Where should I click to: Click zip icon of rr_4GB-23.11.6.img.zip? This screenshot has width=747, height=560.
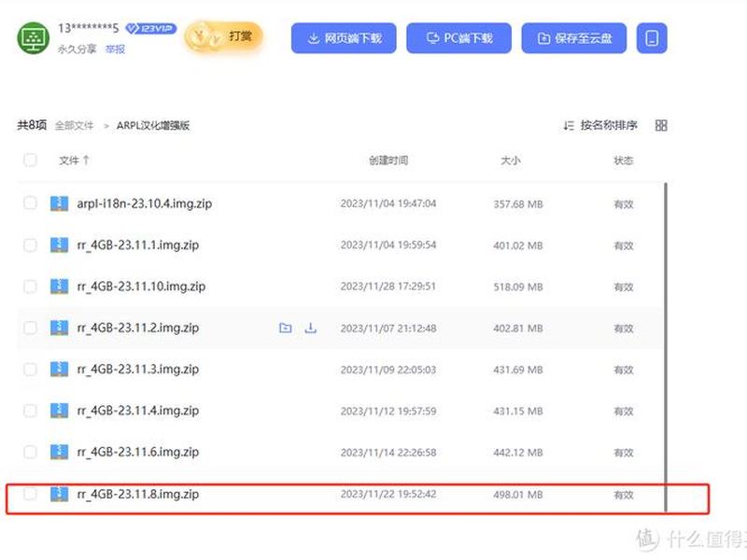click(59, 452)
